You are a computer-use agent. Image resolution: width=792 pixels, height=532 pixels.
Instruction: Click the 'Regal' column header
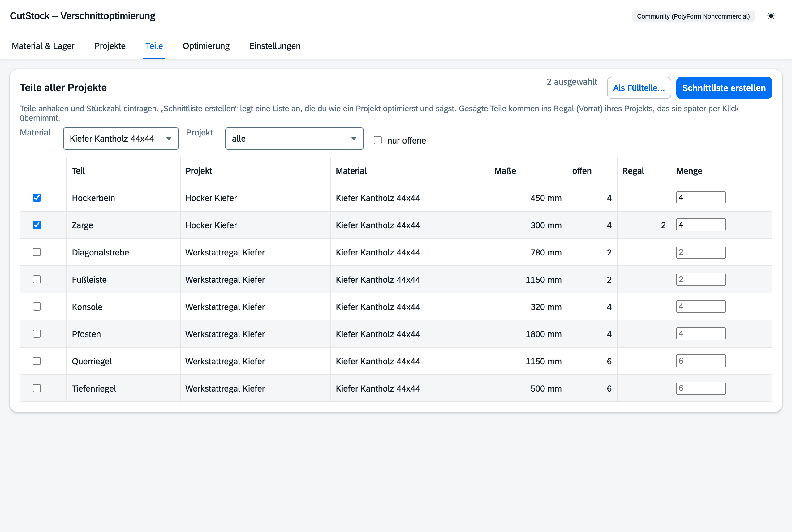(x=633, y=171)
